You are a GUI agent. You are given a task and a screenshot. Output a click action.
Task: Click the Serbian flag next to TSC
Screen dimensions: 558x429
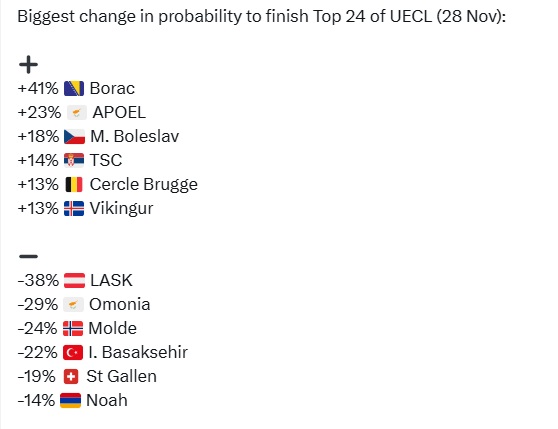point(74,160)
